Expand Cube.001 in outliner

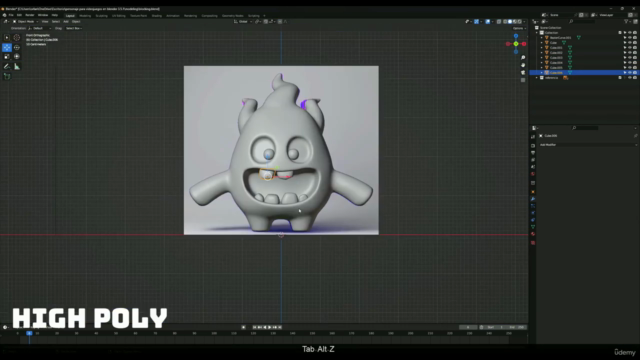point(542,48)
